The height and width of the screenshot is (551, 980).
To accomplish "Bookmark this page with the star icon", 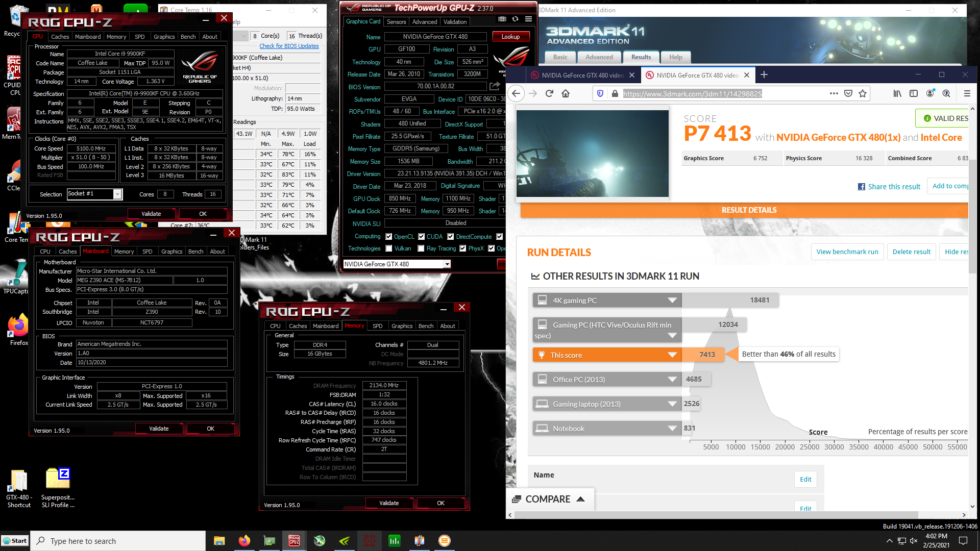I will (x=863, y=93).
